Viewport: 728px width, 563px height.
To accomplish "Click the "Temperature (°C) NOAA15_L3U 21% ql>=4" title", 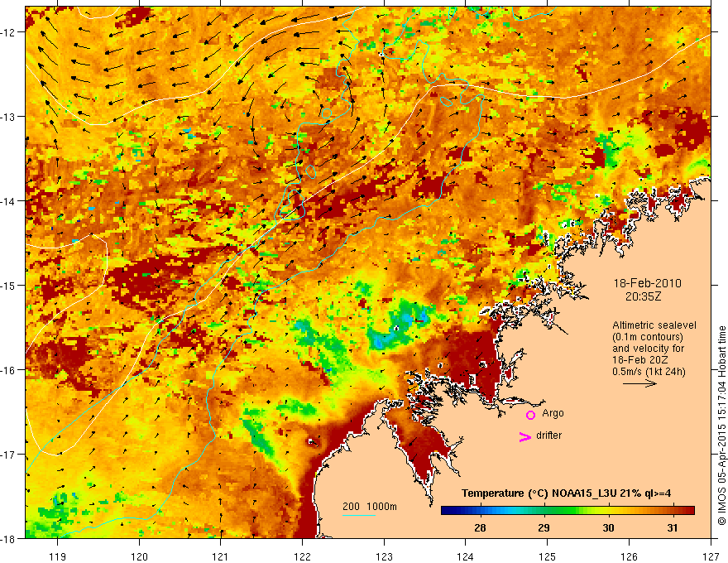I will tap(566, 493).
